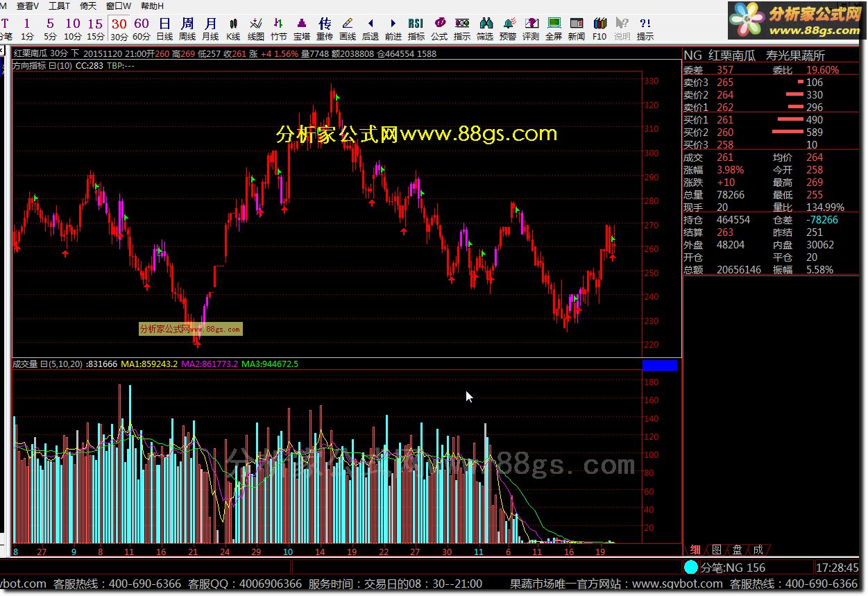Screen dimensions: 868x596
Task: Switch to 日线 daily chart
Action: (164, 29)
